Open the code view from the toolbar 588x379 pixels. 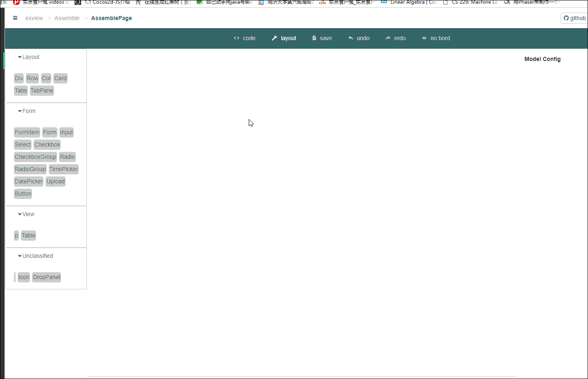point(245,38)
